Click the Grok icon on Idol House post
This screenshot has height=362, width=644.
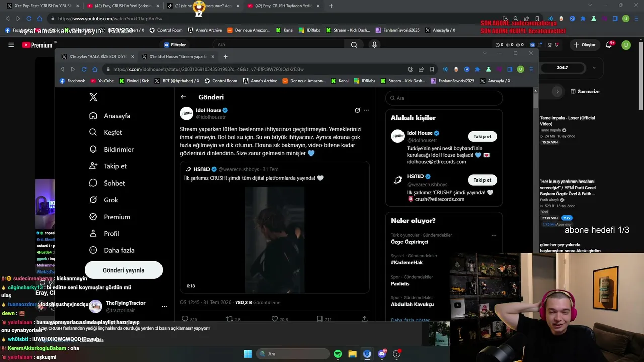tap(357, 110)
